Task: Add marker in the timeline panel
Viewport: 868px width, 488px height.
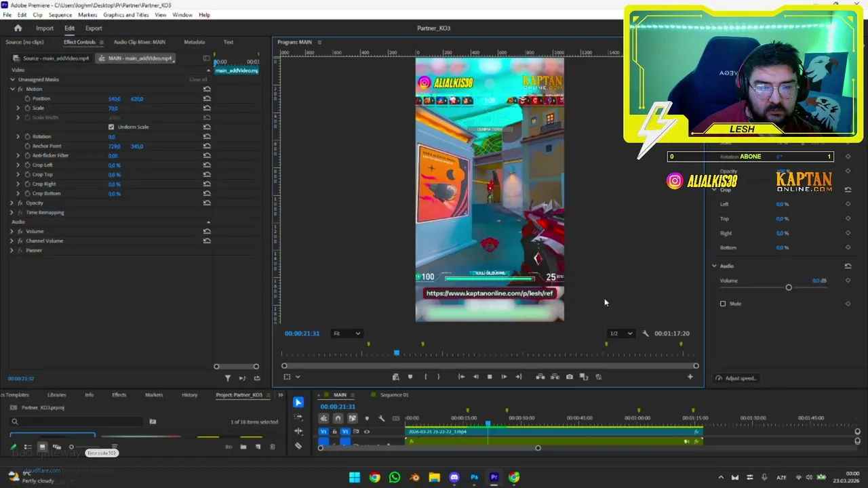Action: point(367,419)
